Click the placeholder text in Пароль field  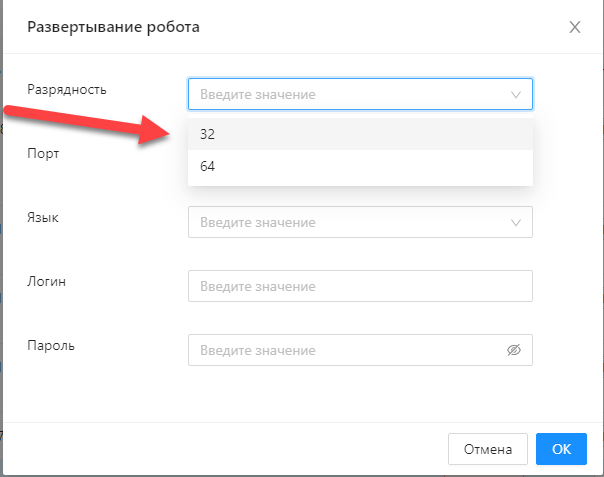pyautogui.click(x=258, y=350)
